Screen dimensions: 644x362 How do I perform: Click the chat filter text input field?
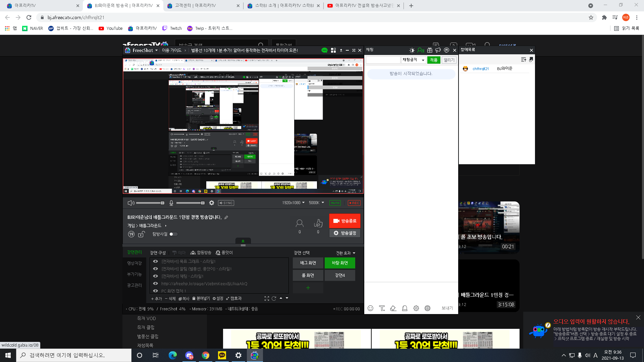click(x=383, y=60)
